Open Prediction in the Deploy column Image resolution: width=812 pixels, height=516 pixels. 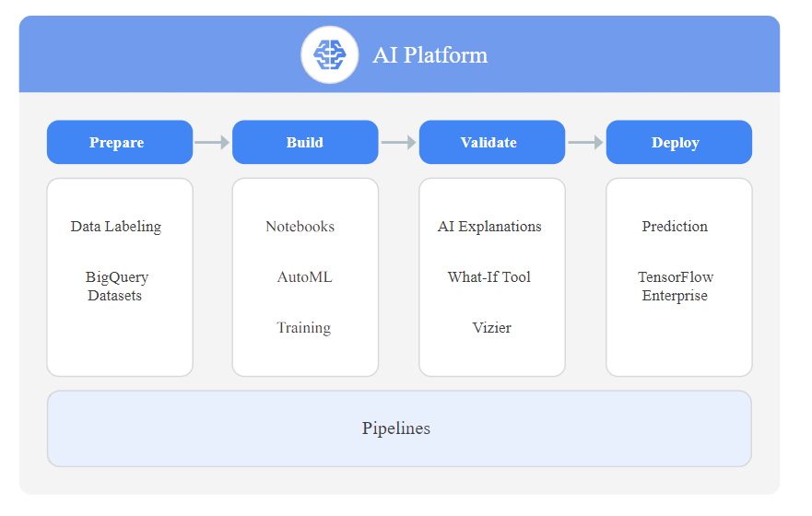pos(676,227)
